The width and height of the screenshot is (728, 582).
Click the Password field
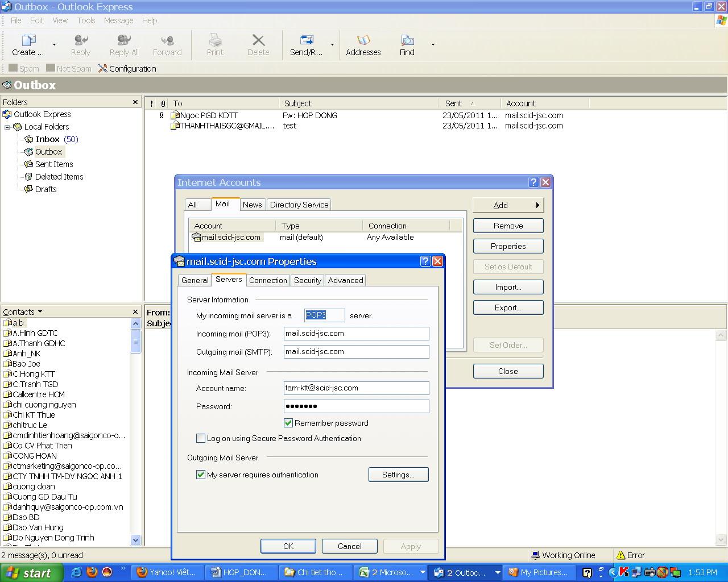(356, 406)
